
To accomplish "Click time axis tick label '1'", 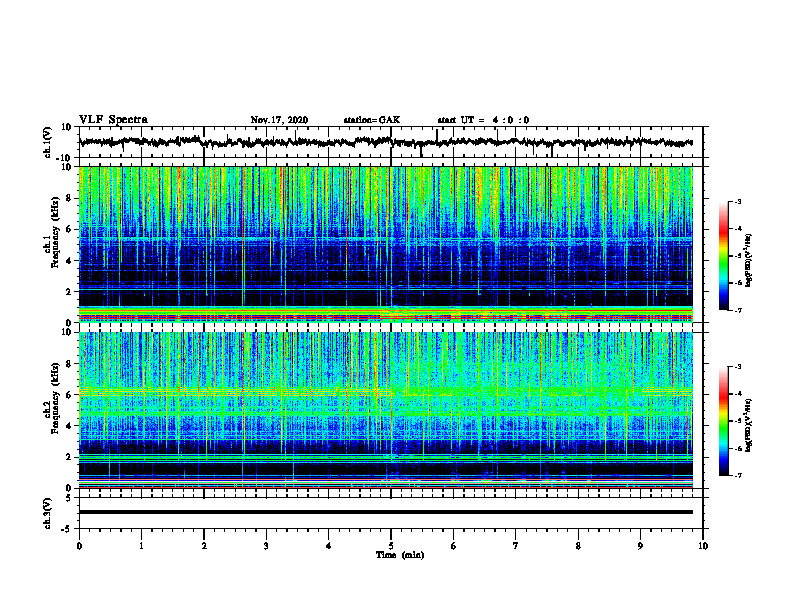I will [141, 546].
